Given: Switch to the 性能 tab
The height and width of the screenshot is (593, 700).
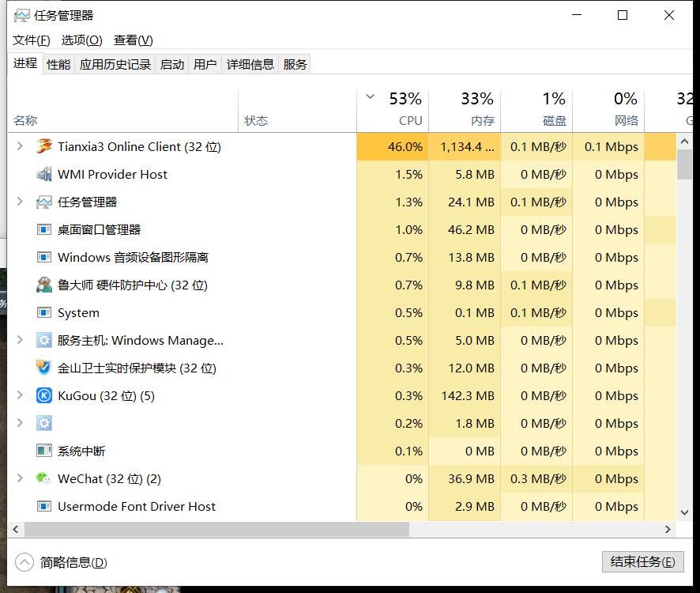Looking at the screenshot, I should click(x=58, y=64).
